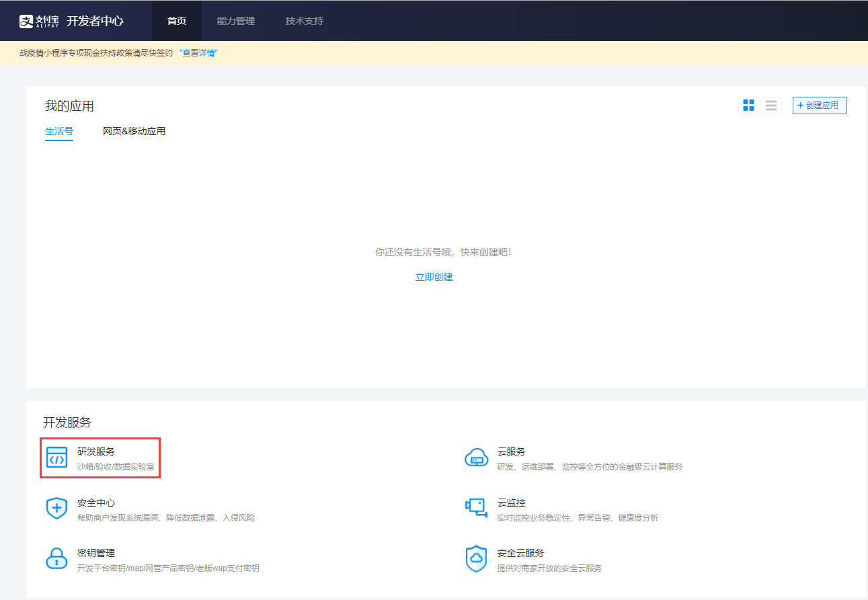Image resolution: width=868 pixels, height=600 pixels.
Task: Click the 立即创建 link
Action: [x=434, y=276]
